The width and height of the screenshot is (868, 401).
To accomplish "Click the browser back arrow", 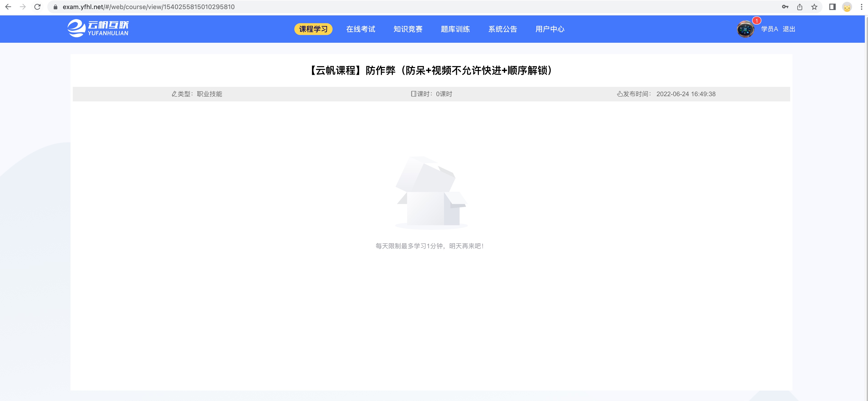I will 8,7.
